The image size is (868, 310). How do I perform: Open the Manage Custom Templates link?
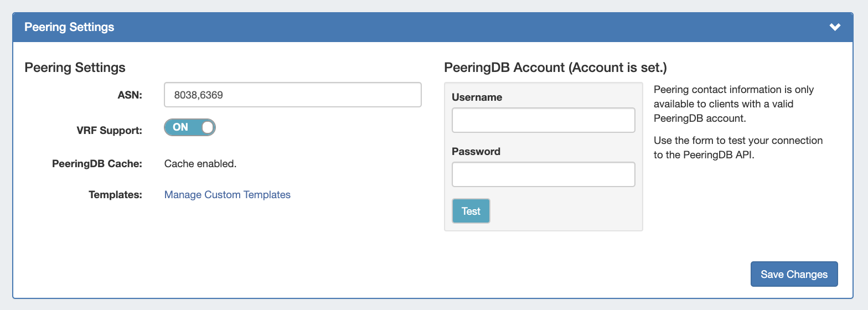[227, 195]
